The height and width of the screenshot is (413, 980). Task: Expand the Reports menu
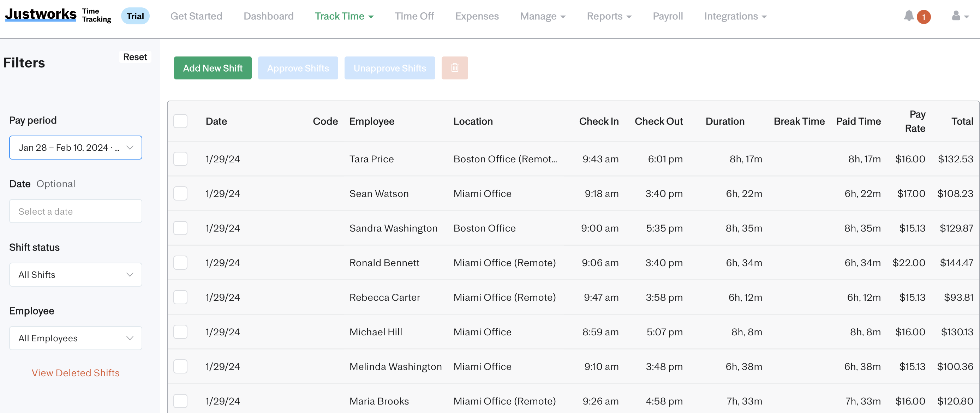coord(609,16)
